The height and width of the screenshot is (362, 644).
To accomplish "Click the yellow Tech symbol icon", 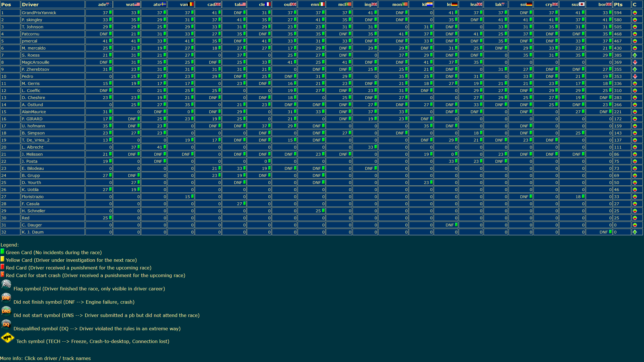I will click(x=8, y=338).
